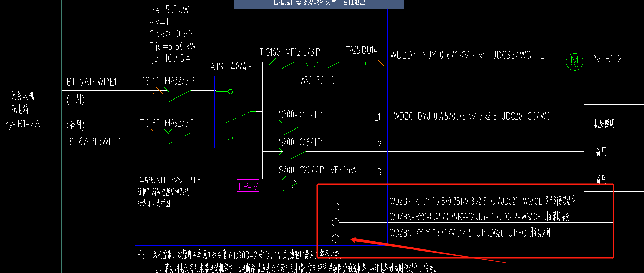Click the ATSE-40/4P label
The height and width of the screenshot is (273, 644).
231,66
